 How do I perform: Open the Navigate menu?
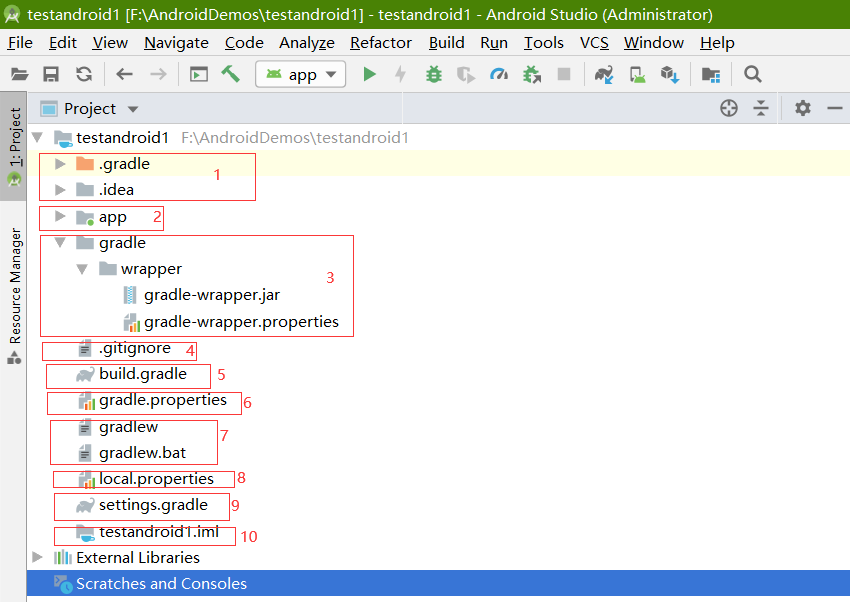(176, 43)
